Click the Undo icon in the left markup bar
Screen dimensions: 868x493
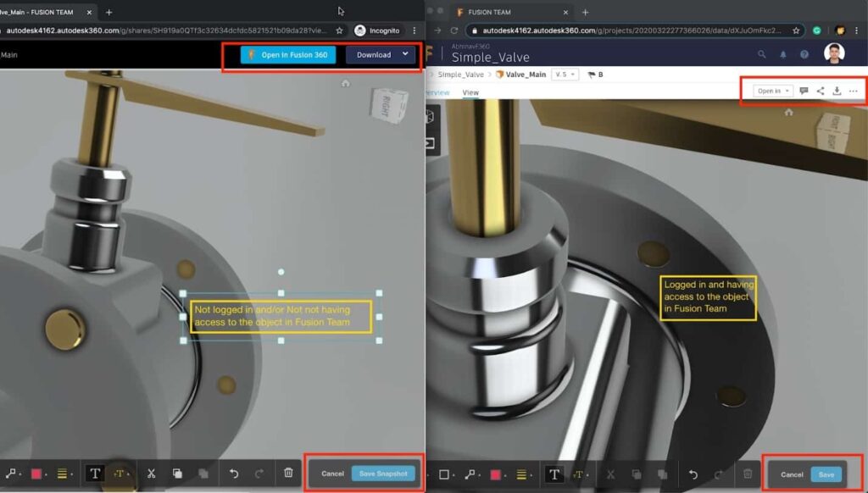pyautogui.click(x=234, y=472)
